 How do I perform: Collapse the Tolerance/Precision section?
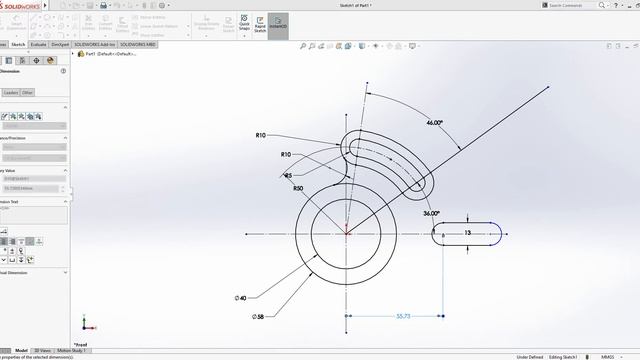coord(65,138)
